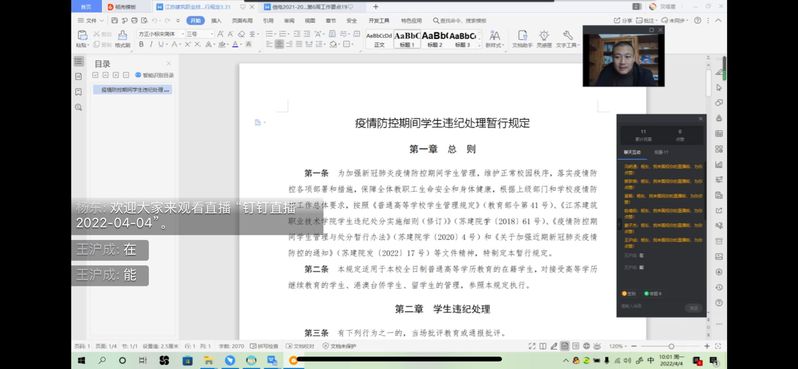
Task: Click 智能识别目录 in outline pane
Action: 155,75
